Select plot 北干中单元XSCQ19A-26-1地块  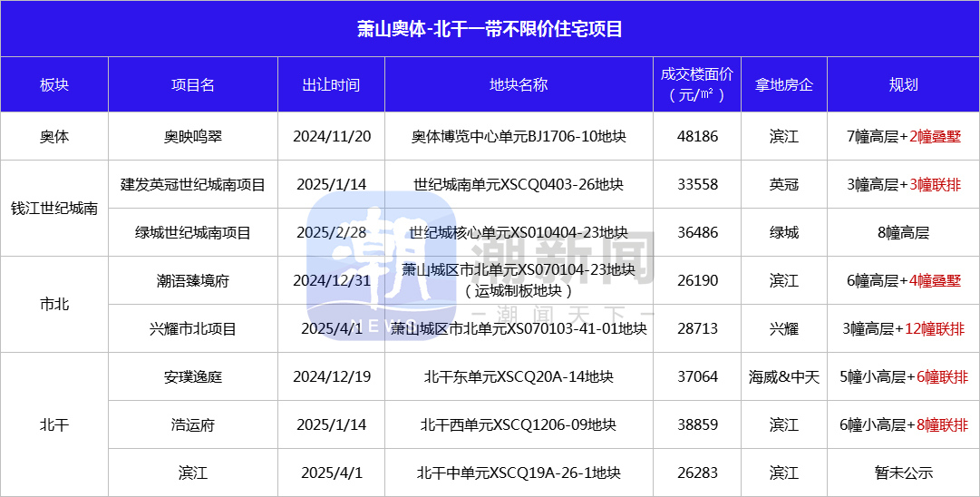pos(519,473)
